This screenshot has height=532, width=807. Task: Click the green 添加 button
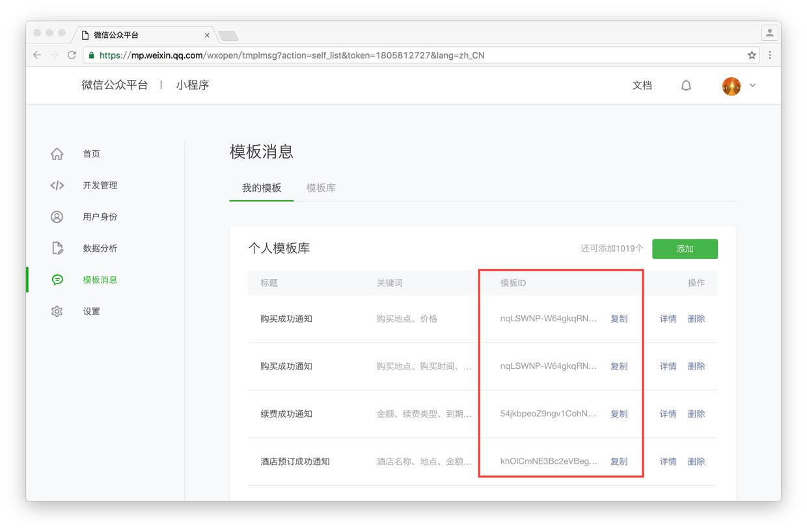click(685, 248)
